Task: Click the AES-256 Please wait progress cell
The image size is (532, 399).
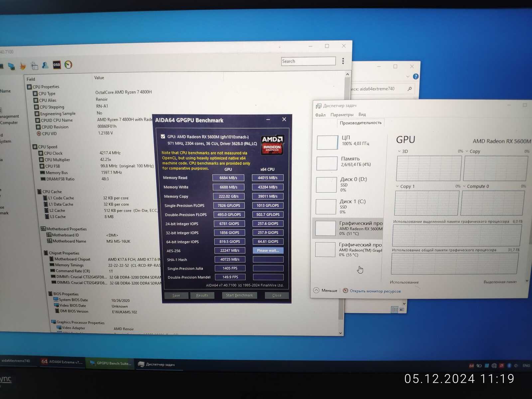Action: 268,250
